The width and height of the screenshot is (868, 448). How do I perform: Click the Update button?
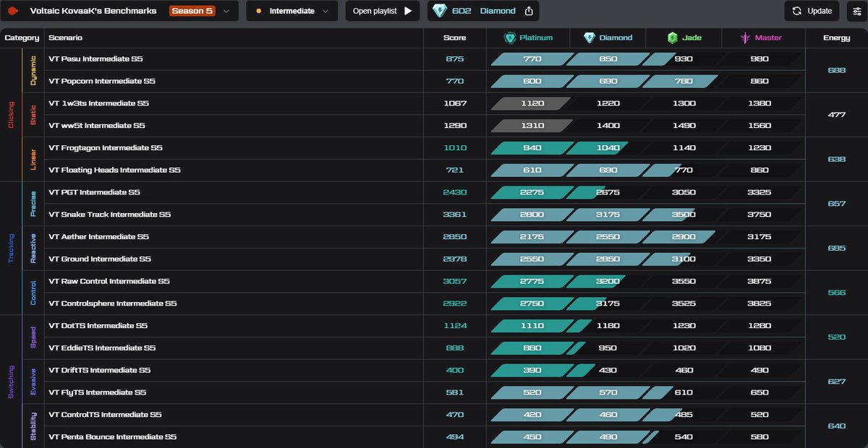click(x=812, y=11)
